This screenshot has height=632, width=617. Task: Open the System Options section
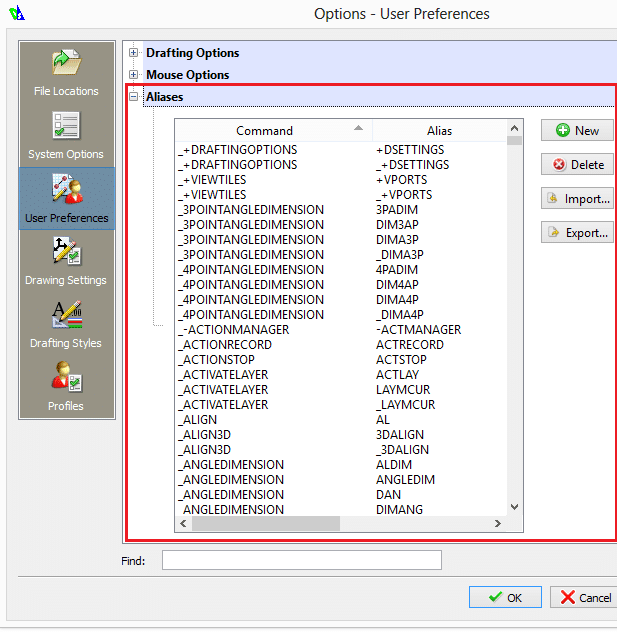(x=66, y=135)
